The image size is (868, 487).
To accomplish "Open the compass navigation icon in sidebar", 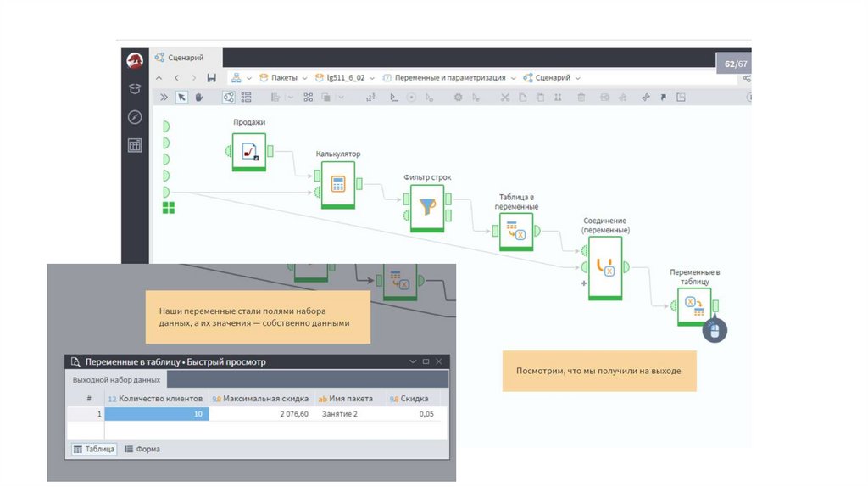I will [x=135, y=117].
